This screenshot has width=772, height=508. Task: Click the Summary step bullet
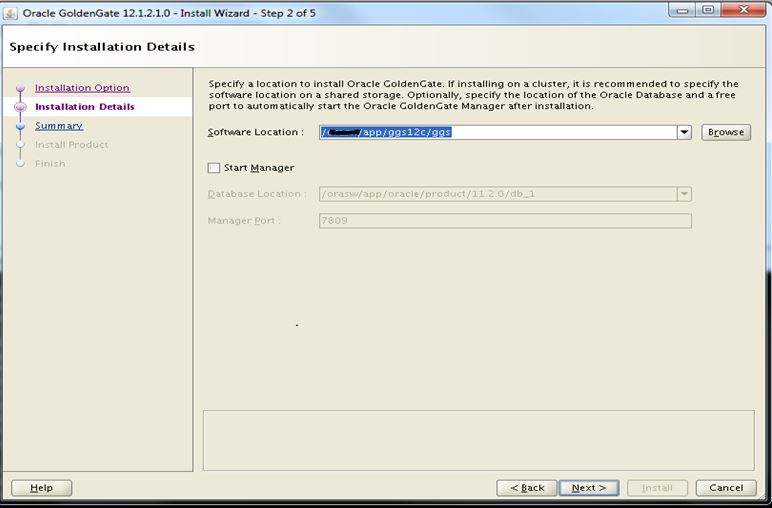coord(20,127)
